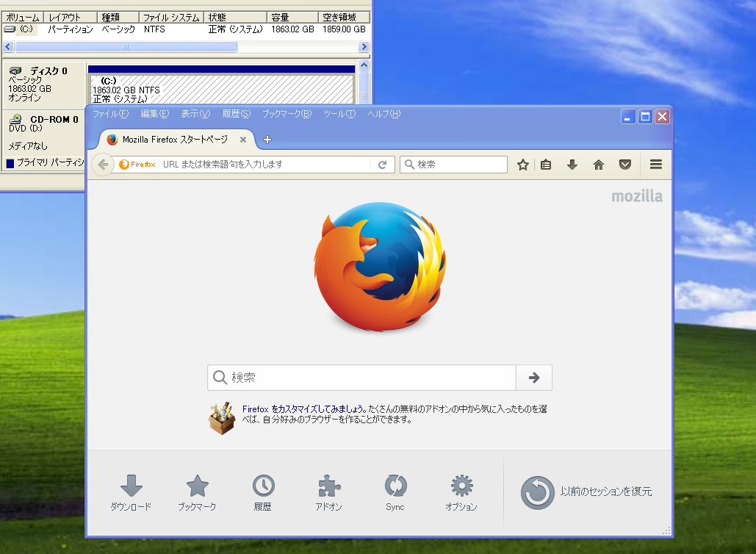Select CD-ROM 0 in Disk Management
The image size is (756, 554).
tap(44, 132)
